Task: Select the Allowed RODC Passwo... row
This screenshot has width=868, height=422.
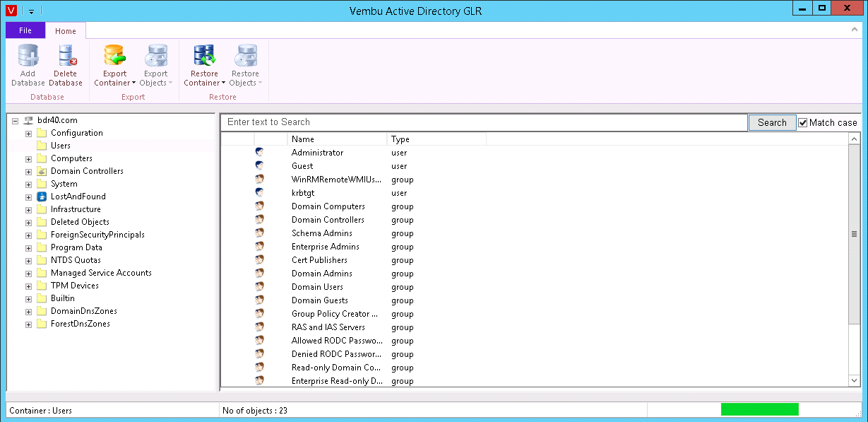Action: [535, 341]
